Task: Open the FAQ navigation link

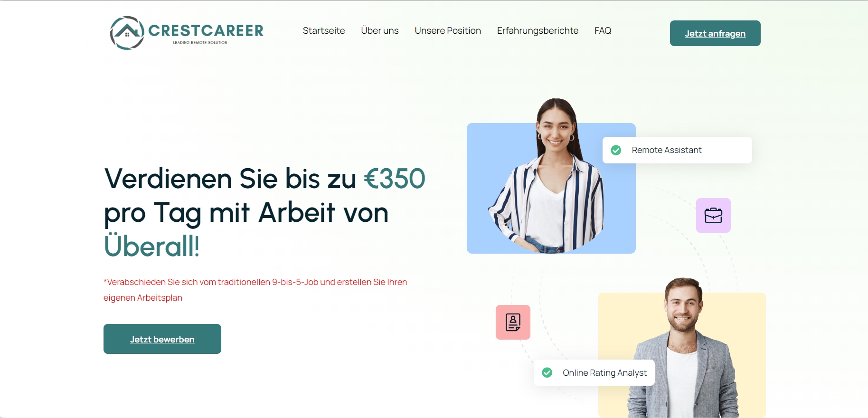Action: pyautogui.click(x=603, y=30)
